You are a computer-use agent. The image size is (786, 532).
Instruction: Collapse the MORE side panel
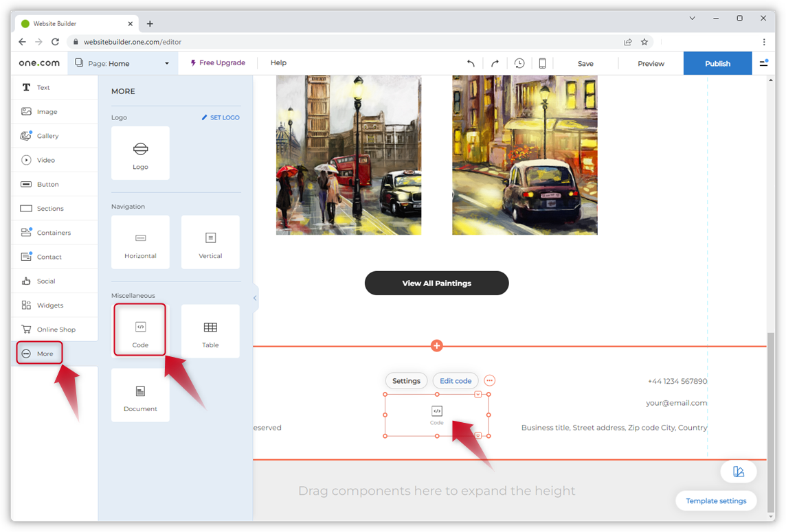(x=255, y=298)
